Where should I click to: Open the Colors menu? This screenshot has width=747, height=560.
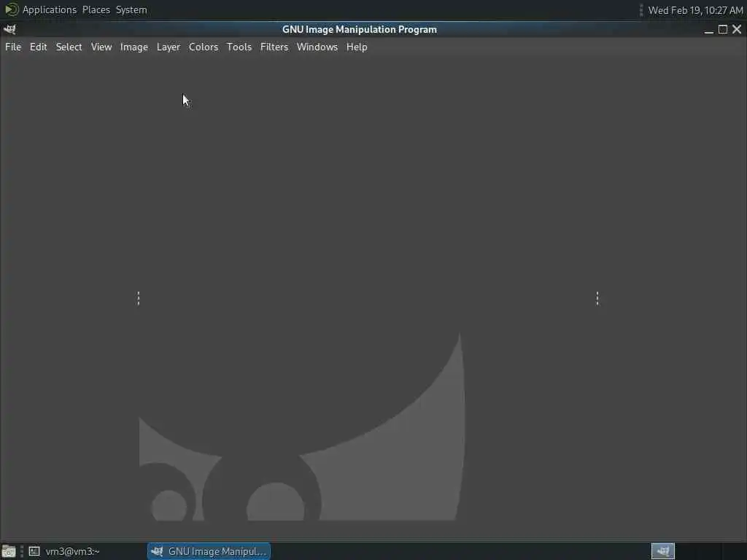tap(204, 47)
